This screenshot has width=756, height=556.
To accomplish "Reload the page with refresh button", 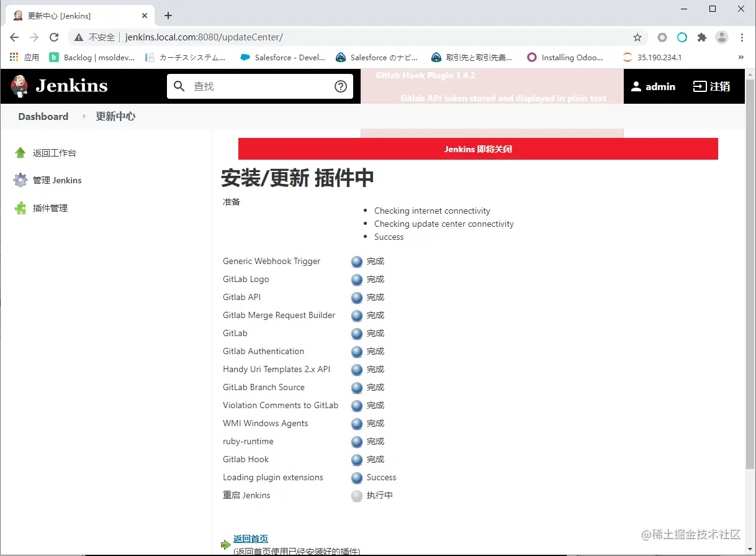I will [54, 37].
